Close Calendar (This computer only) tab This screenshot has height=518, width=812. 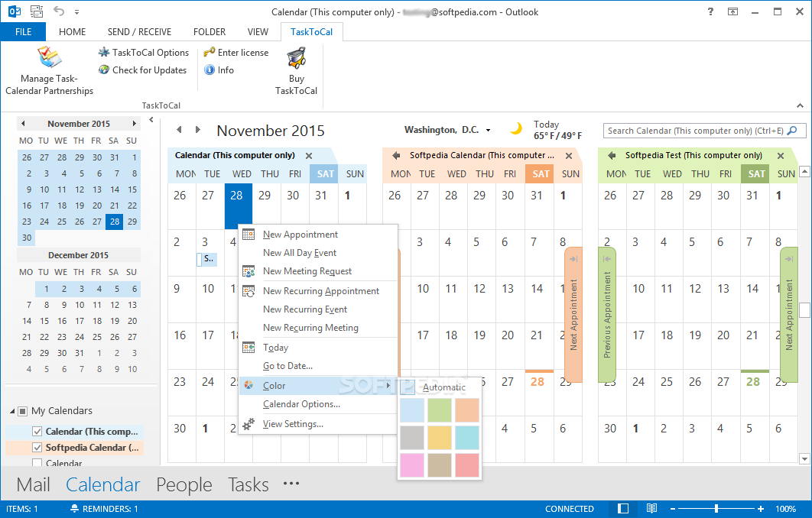pyautogui.click(x=309, y=156)
